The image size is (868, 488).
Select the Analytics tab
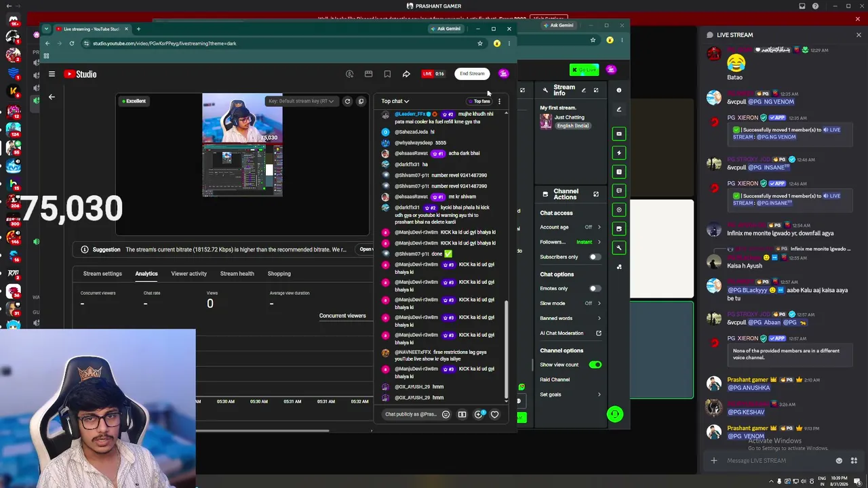146,274
